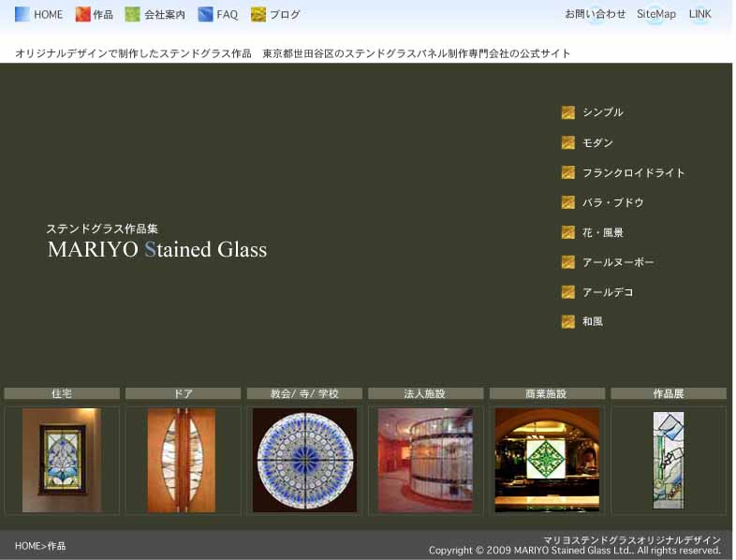Select the フランクロイドライト category

click(x=633, y=172)
